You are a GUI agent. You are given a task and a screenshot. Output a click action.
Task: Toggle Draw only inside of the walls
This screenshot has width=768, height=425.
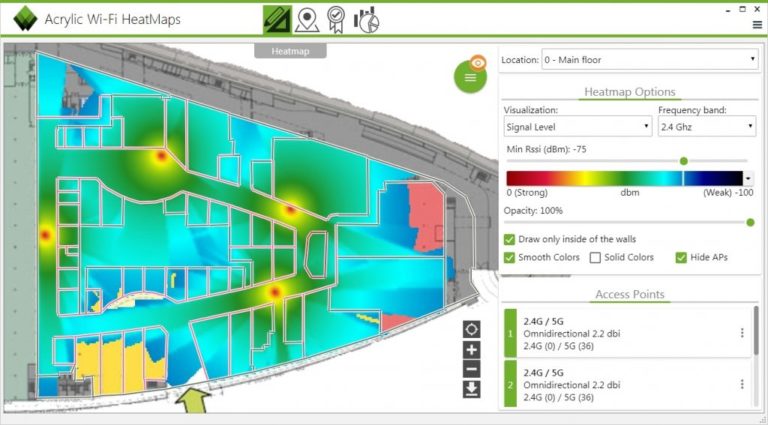pos(509,239)
